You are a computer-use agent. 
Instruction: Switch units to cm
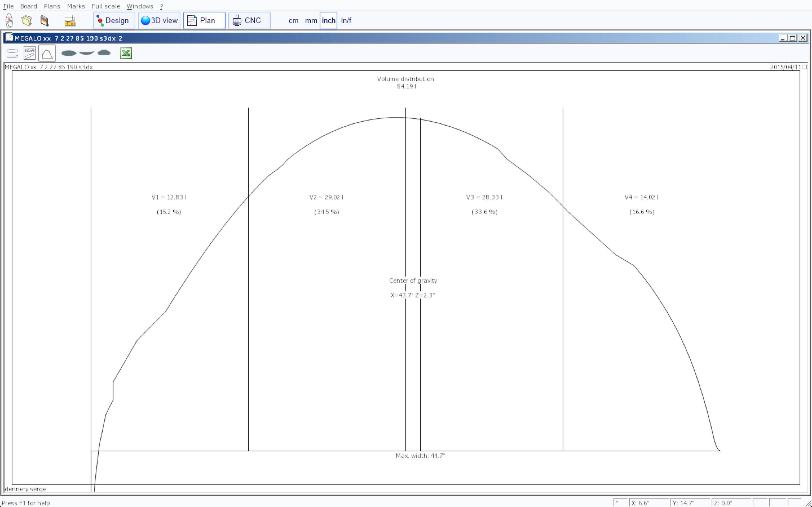tap(293, 21)
